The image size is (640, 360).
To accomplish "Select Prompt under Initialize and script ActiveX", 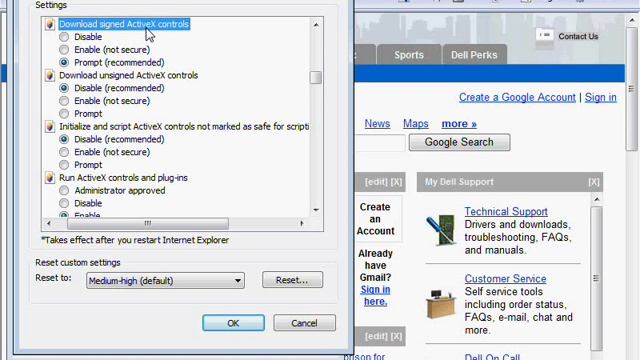I will pos(64,165).
